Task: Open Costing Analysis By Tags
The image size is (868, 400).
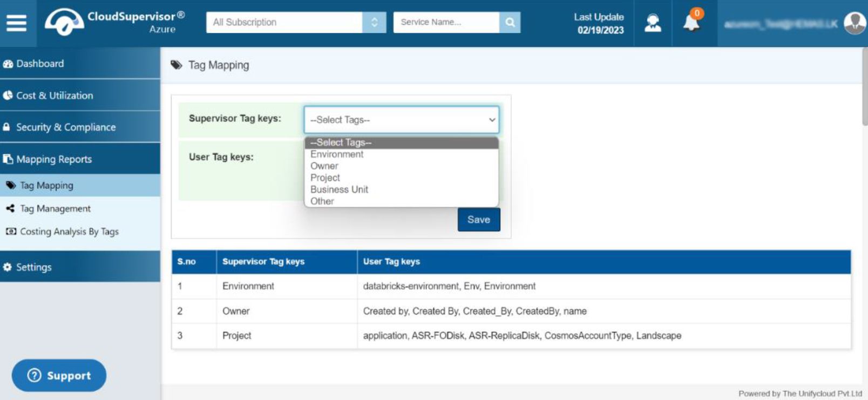Action: click(80, 232)
